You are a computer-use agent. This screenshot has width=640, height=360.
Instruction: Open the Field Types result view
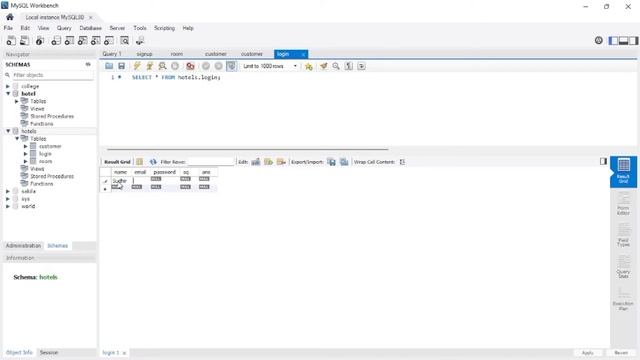(623, 235)
